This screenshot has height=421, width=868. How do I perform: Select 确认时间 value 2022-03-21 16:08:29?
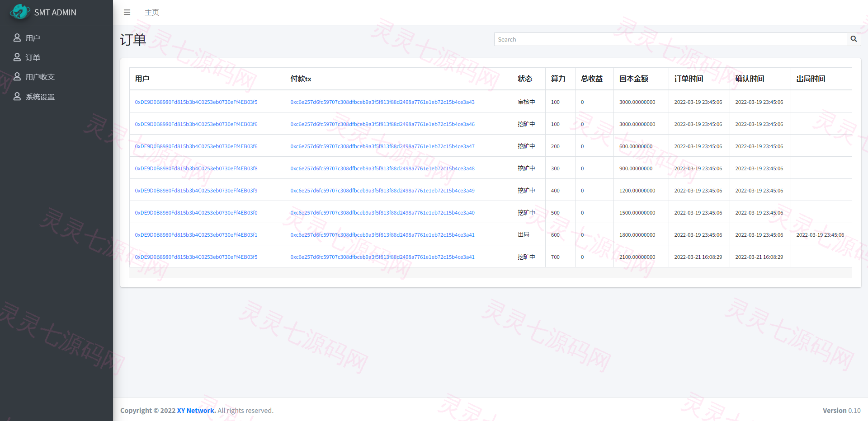point(759,257)
